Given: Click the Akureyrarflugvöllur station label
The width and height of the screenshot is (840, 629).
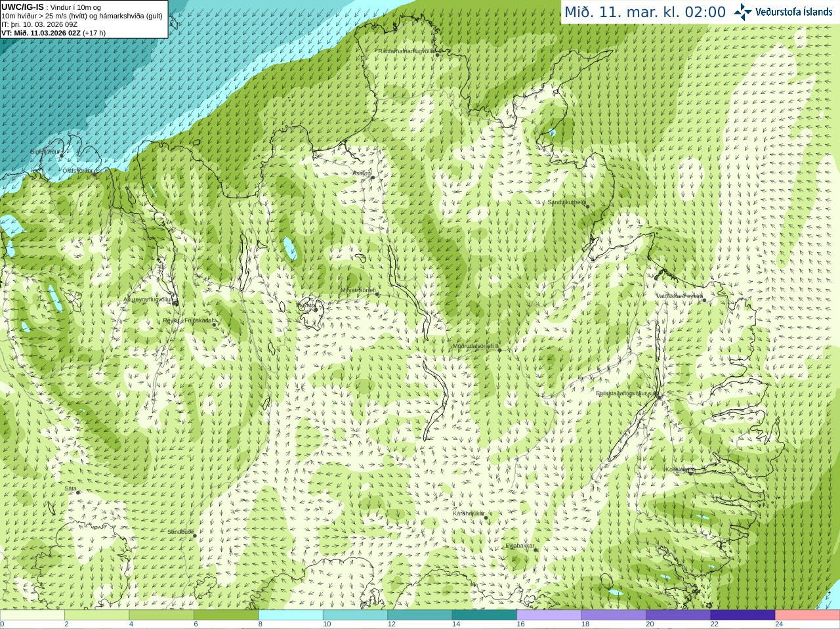Looking at the screenshot, I should (148, 299).
